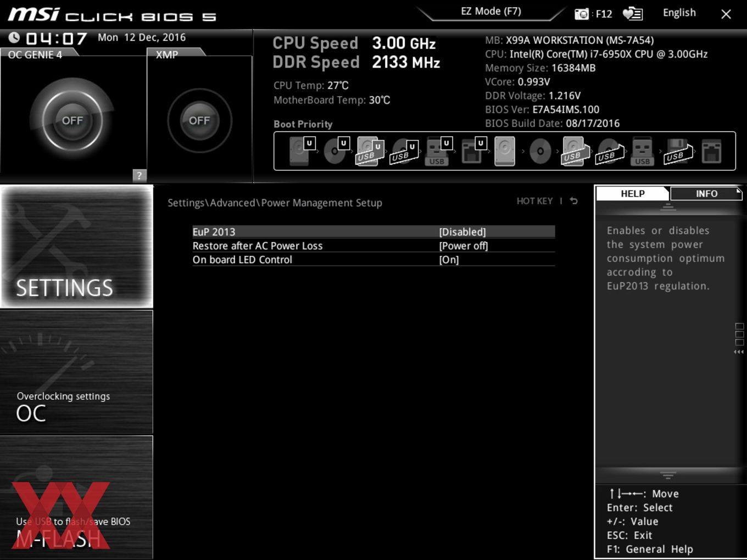Click the Boot Priority label

pyautogui.click(x=303, y=124)
